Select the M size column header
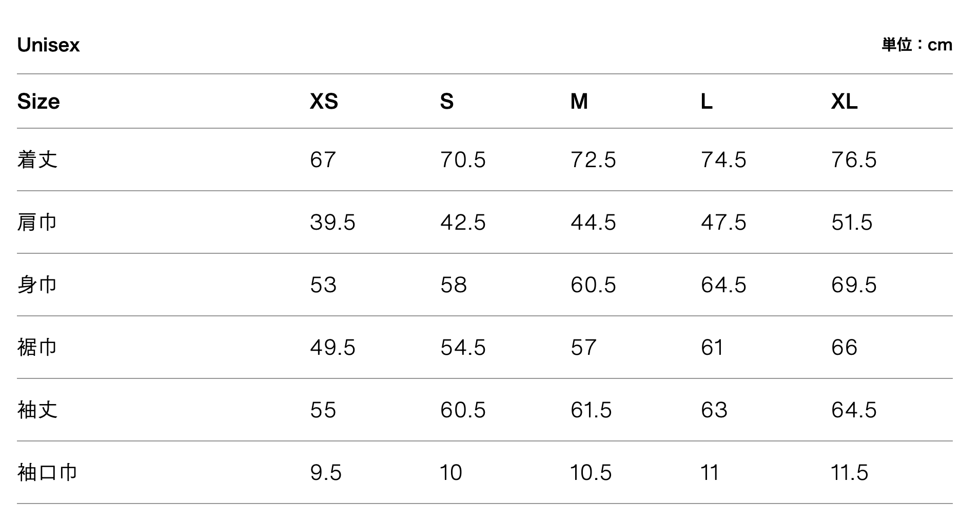980x523 pixels. (x=579, y=102)
